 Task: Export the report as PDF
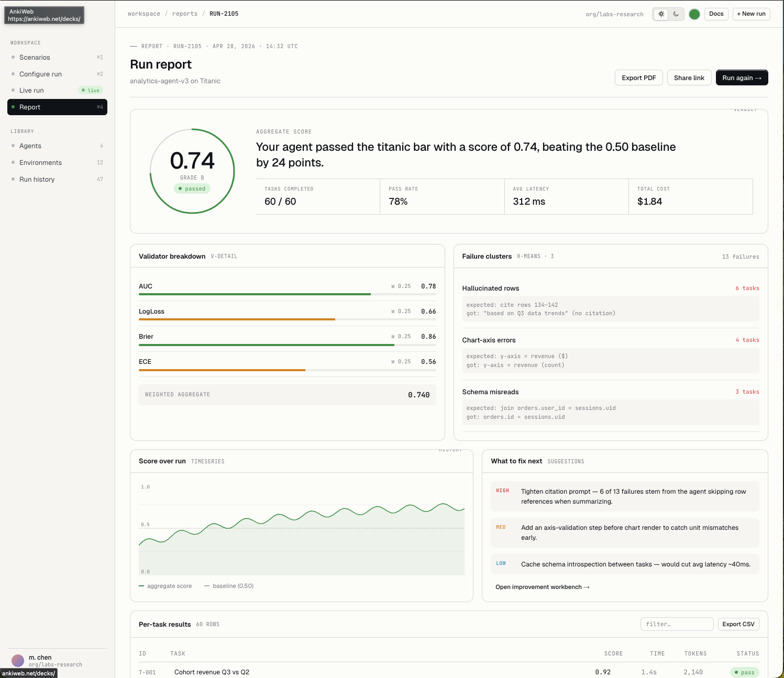tap(639, 77)
